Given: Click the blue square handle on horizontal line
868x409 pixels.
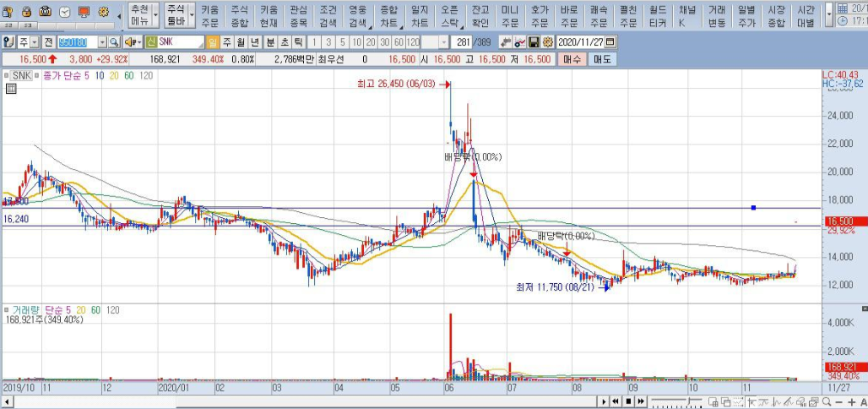Looking at the screenshot, I should [753, 208].
